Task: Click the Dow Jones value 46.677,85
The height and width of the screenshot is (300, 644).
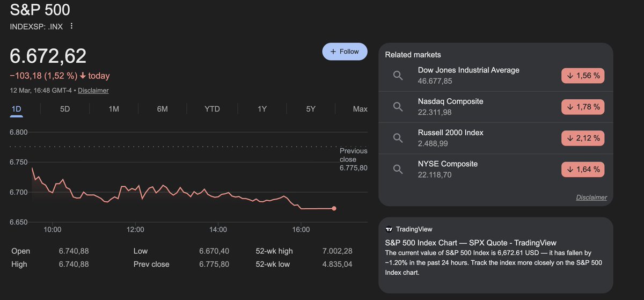Action: coord(435,81)
